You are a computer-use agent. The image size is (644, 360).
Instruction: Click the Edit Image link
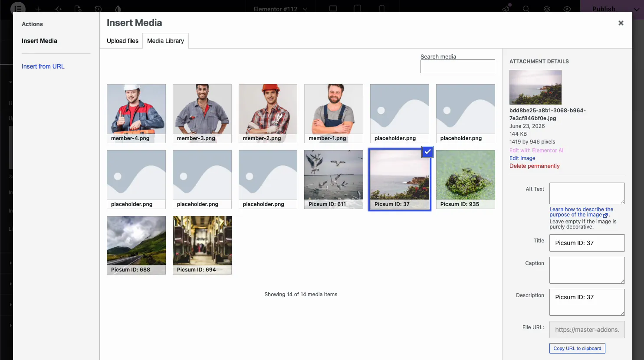click(522, 158)
